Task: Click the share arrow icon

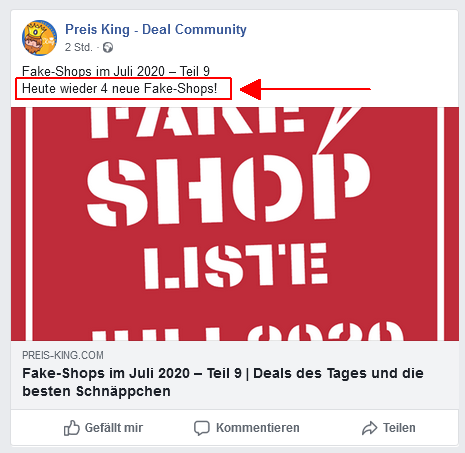Action: [370, 428]
